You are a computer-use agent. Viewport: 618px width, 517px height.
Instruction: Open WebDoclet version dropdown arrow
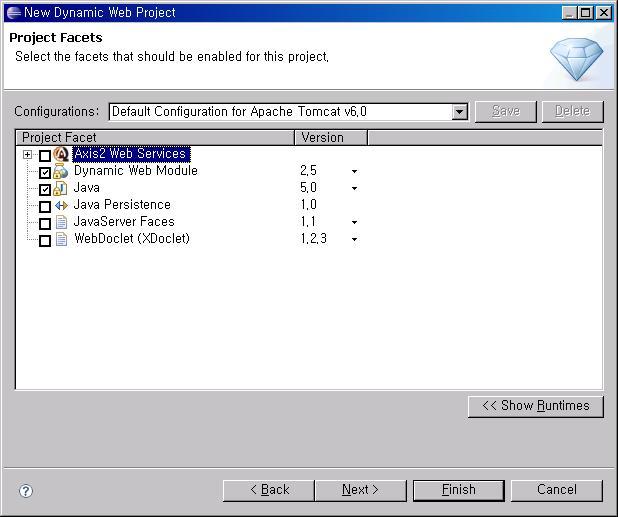click(354, 239)
